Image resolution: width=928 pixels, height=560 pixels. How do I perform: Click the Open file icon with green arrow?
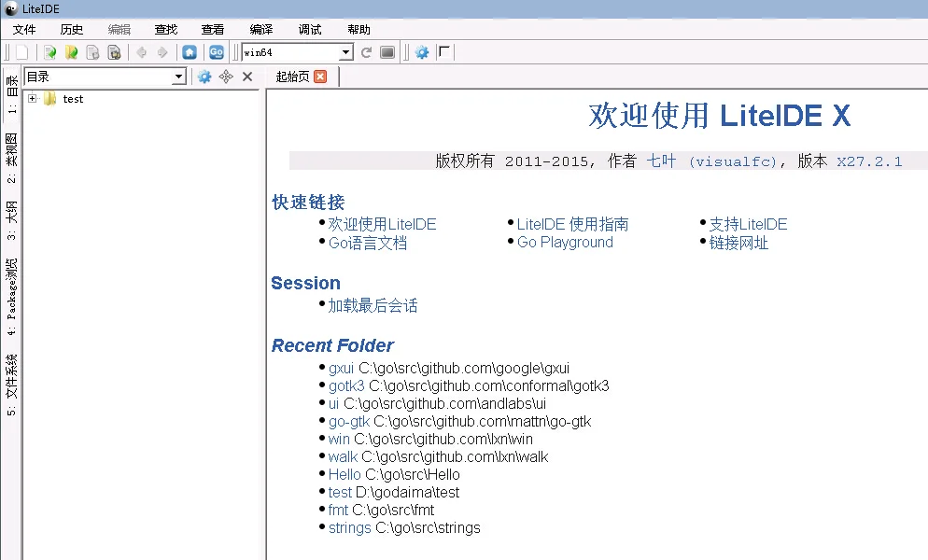pyautogui.click(x=49, y=52)
